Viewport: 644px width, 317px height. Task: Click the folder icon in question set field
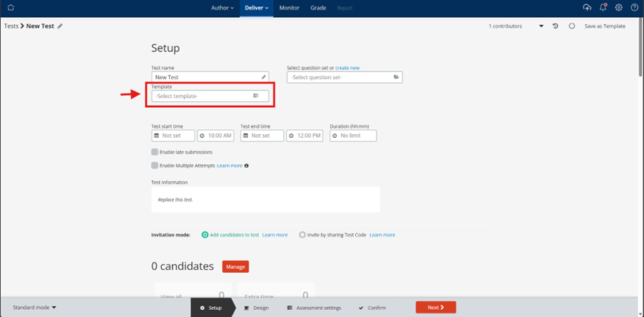tap(397, 77)
